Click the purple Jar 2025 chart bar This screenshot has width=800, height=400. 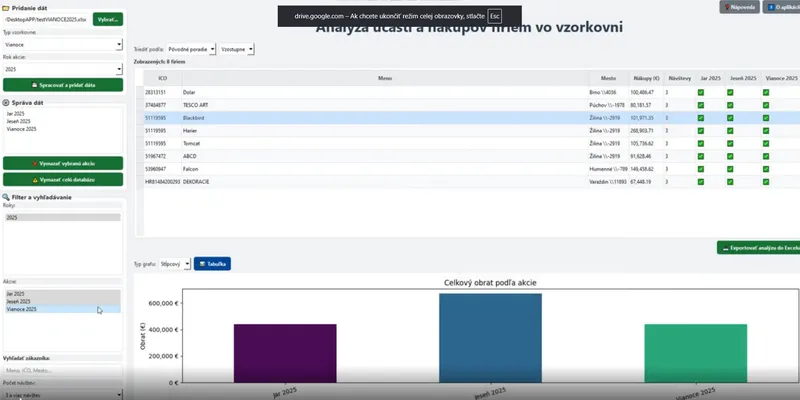pos(285,353)
